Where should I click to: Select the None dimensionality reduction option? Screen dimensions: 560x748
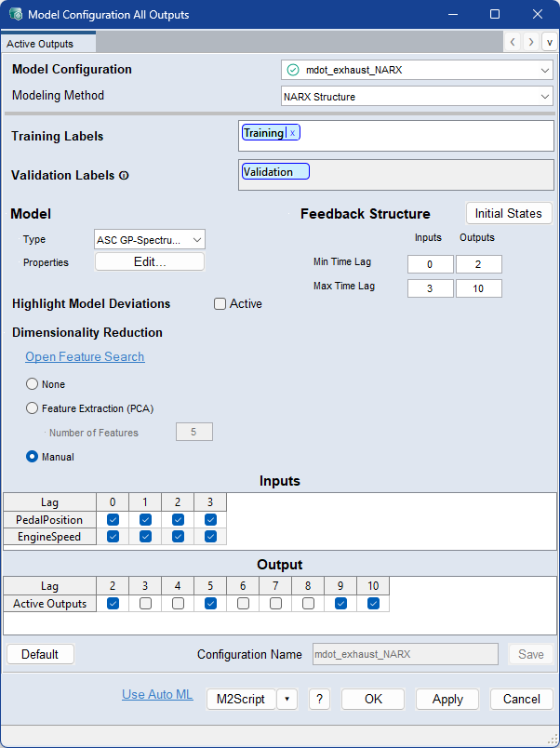click(x=33, y=384)
